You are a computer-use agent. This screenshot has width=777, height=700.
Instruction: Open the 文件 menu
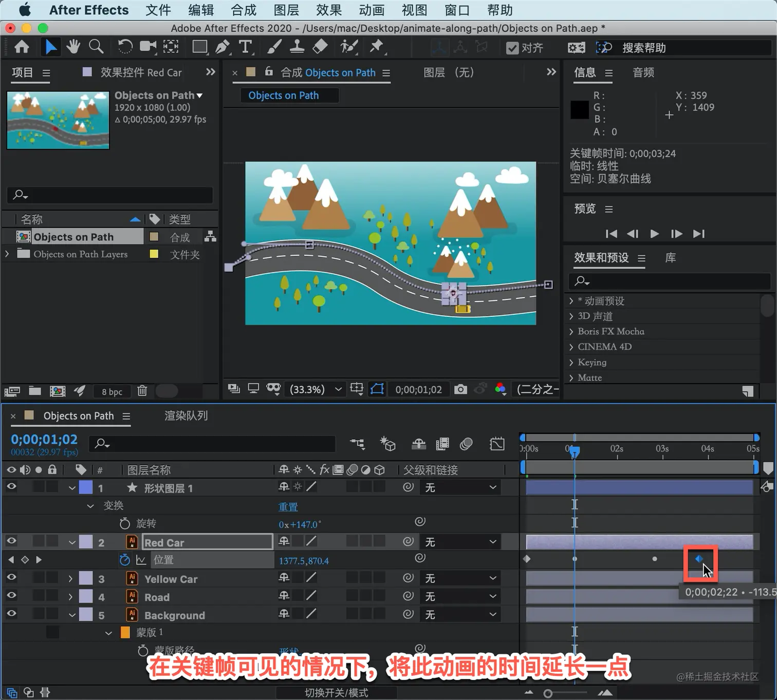(x=158, y=10)
